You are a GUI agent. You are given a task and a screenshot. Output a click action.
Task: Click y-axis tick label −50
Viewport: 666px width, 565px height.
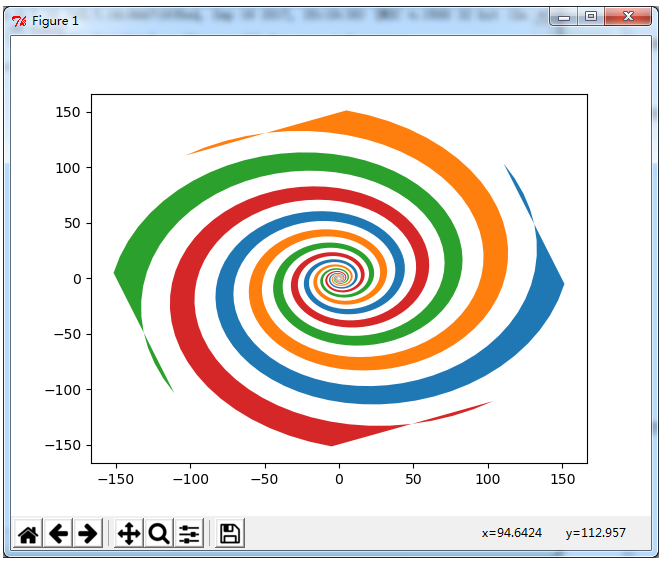[x=67, y=334]
